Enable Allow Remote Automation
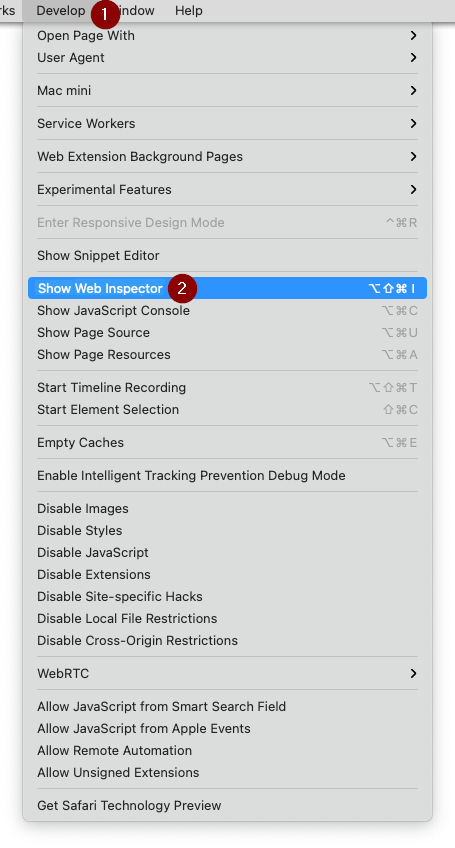This screenshot has height=848, width=455. point(227,751)
